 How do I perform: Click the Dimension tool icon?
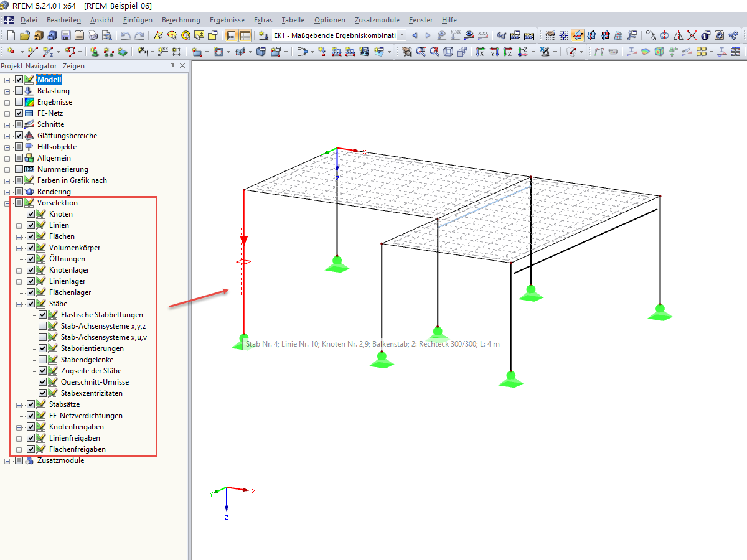(142, 52)
